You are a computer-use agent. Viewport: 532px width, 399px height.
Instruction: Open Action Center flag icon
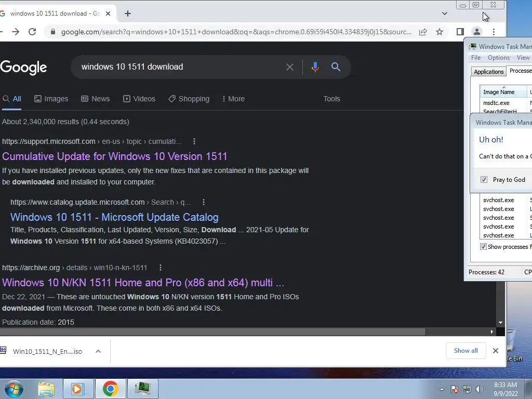454,389
